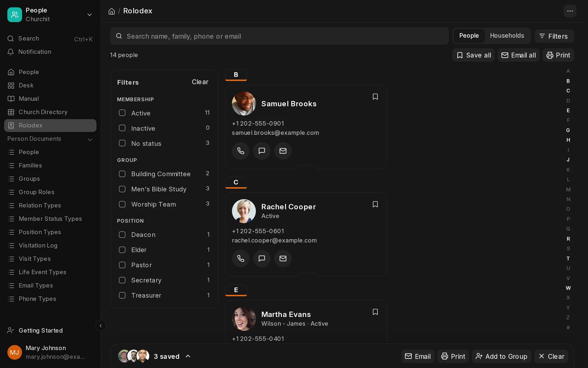Expand the 3 saved list chevron
Viewport: 588px width, 368px height.
click(x=188, y=356)
